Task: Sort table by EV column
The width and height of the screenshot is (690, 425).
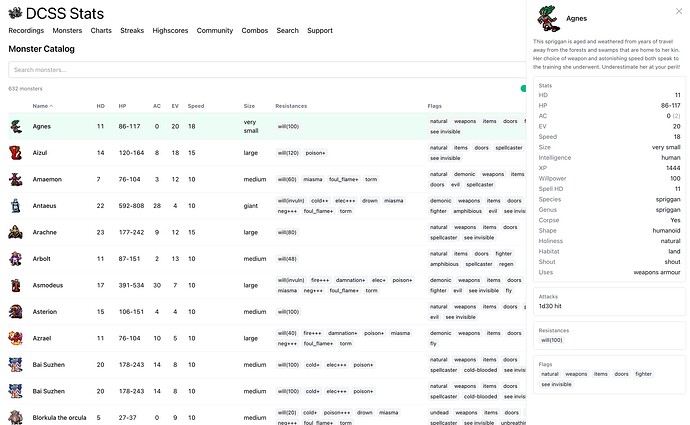Action: pos(175,106)
